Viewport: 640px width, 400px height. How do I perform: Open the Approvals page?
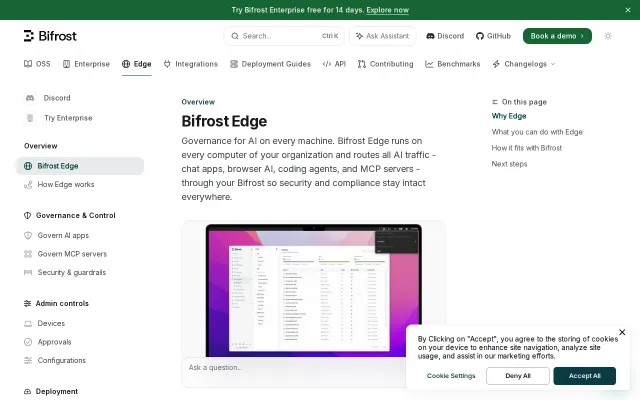tap(54, 342)
